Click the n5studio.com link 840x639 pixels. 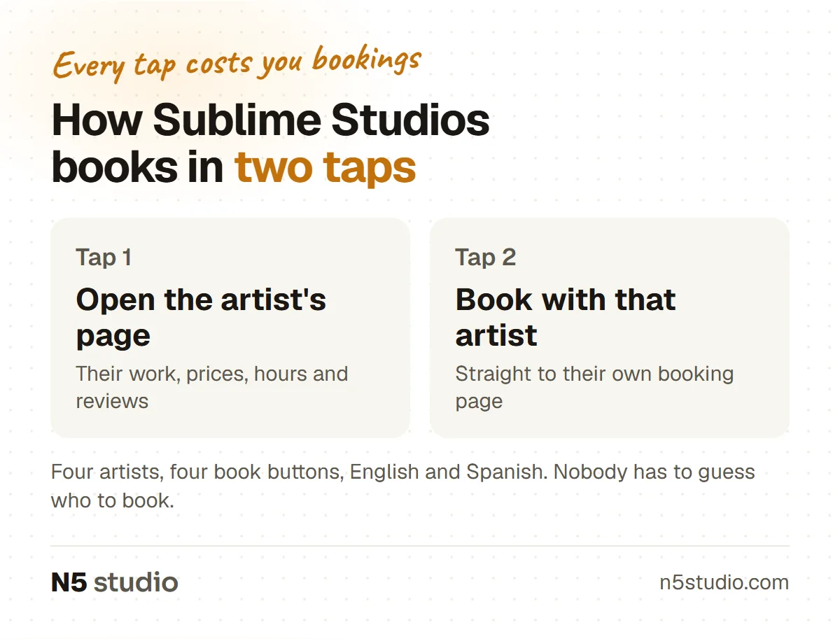[x=724, y=582]
